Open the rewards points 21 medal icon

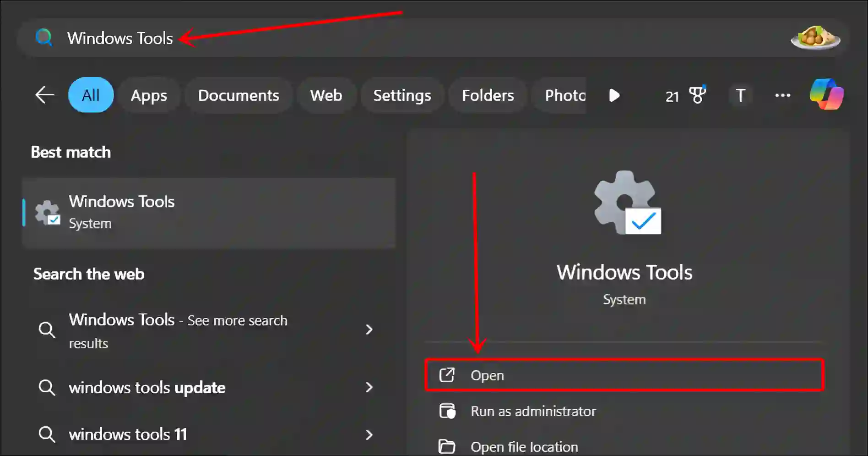[685, 95]
